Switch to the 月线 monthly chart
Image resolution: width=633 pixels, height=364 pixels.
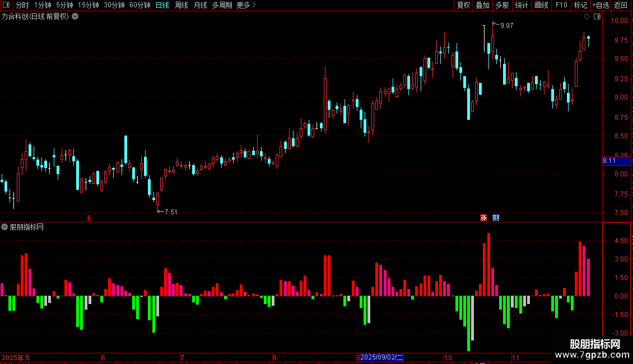[200, 5]
